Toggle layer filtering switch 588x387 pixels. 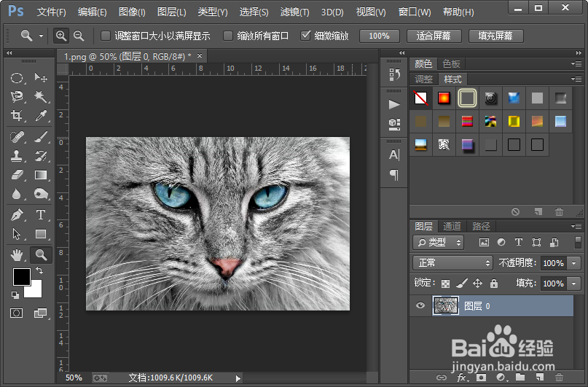tap(578, 242)
